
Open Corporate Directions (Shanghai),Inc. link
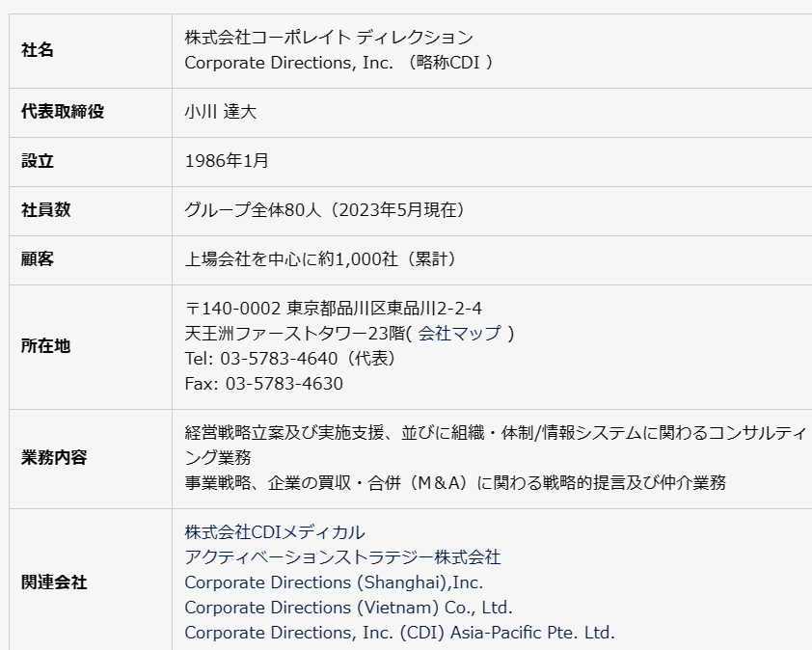click(334, 582)
